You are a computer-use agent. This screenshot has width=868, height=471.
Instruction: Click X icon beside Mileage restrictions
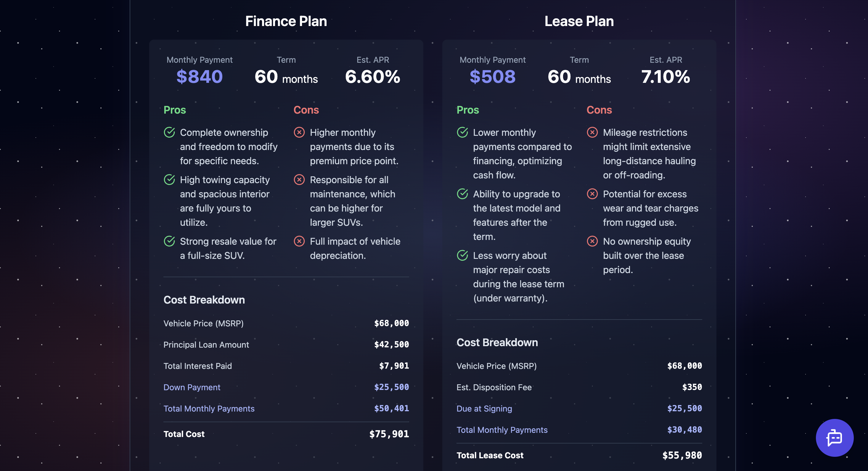pos(592,132)
